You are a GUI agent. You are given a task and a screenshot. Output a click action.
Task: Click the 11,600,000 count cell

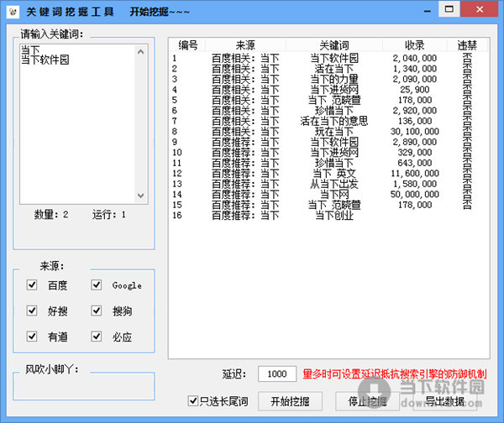pyautogui.click(x=415, y=174)
